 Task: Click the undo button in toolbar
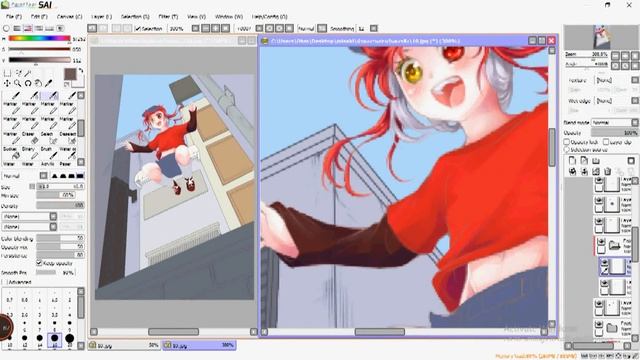92,28
